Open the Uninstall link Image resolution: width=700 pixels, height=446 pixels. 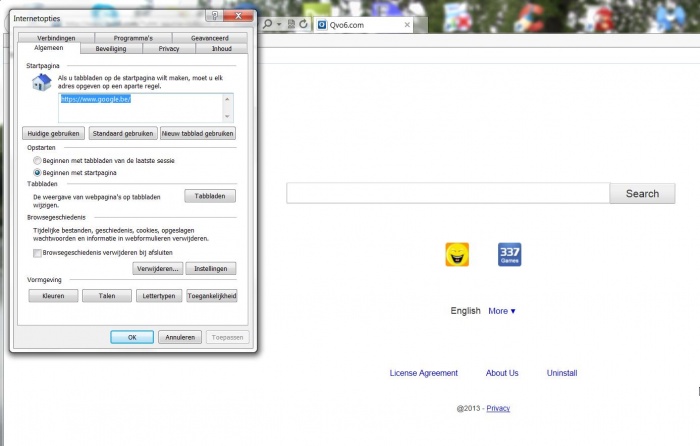(562, 373)
